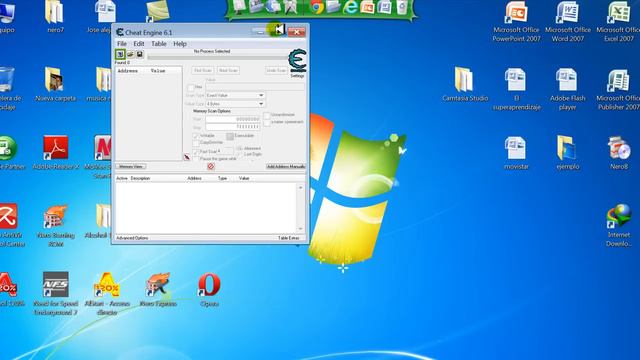
Task: Select the Nueva carpeta desktop folder
Action: (x=56, y=84)
